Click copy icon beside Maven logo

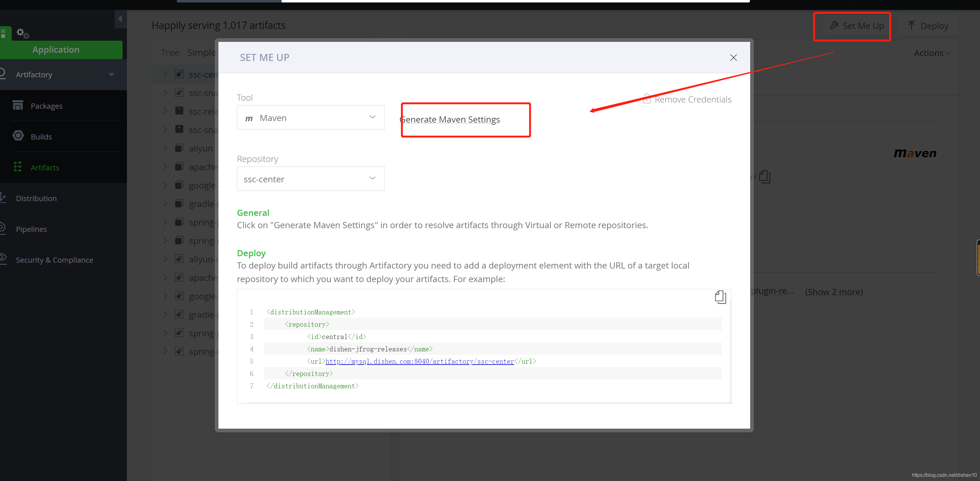pos(764,176)
